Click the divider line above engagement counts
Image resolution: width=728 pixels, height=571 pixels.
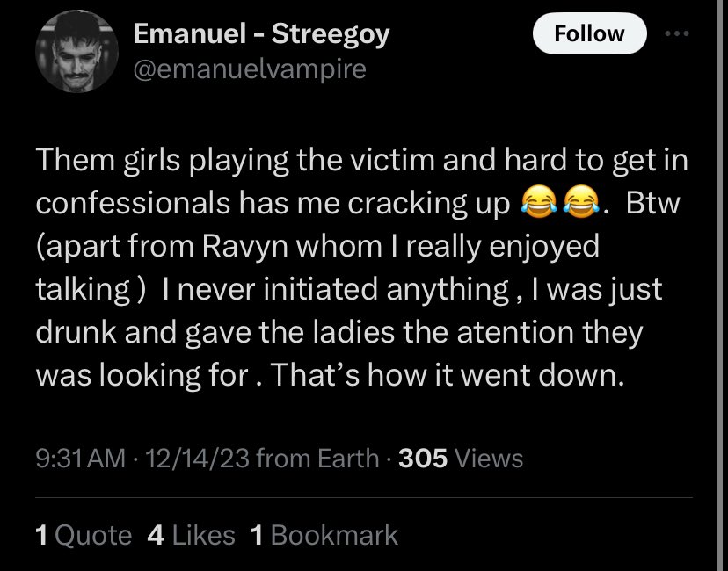click(x=364, y=498)
